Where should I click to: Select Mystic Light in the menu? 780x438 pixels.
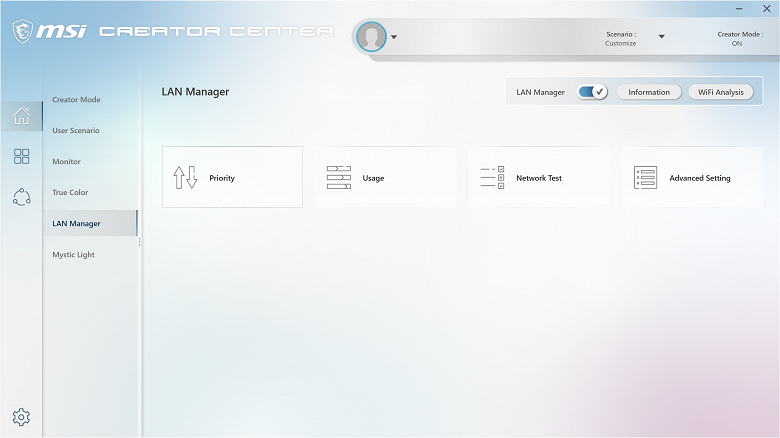click(x=73, y=254)
